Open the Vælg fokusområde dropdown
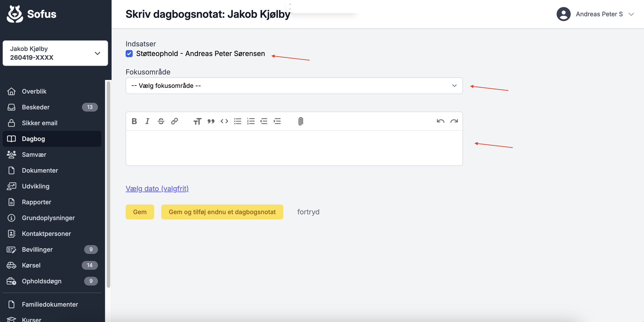The height and width of the screenshot is (322, 644). (294, 86)
